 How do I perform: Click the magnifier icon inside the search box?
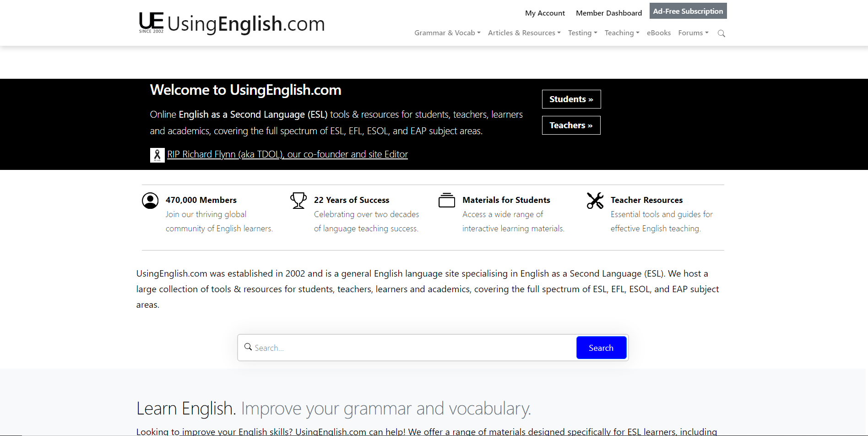(x=248, y=347)
